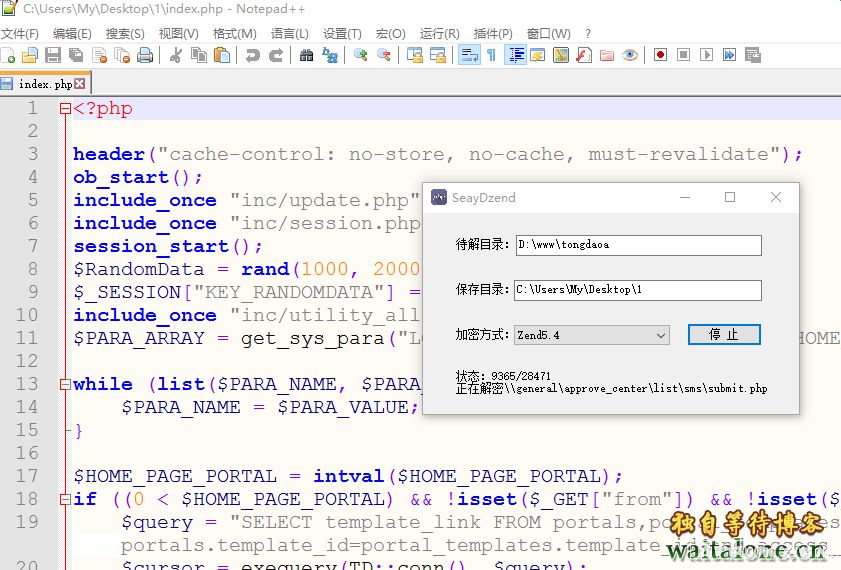The image size is (841, 570).
Task: Toggle word wrap in the toolbar
Action: coord(469,55)
